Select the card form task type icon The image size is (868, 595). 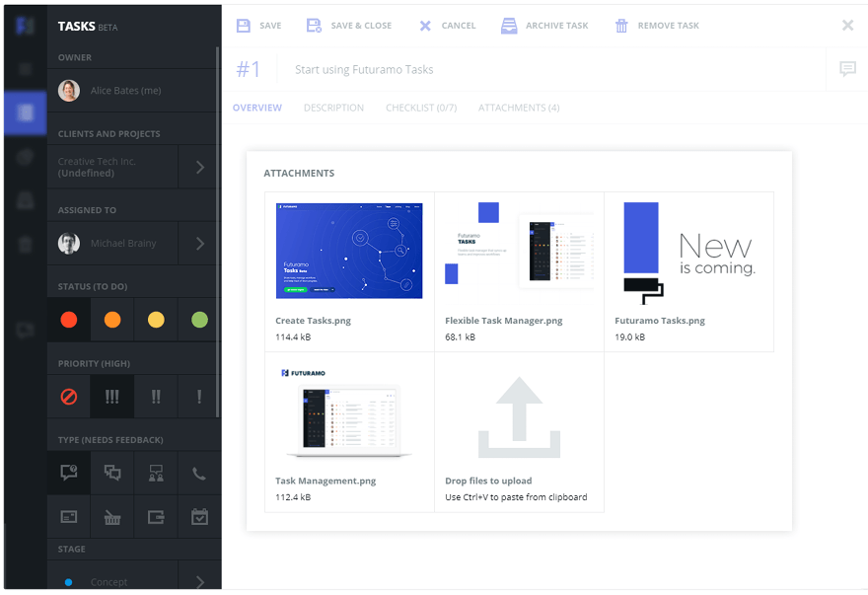click(x=69, y=517)
